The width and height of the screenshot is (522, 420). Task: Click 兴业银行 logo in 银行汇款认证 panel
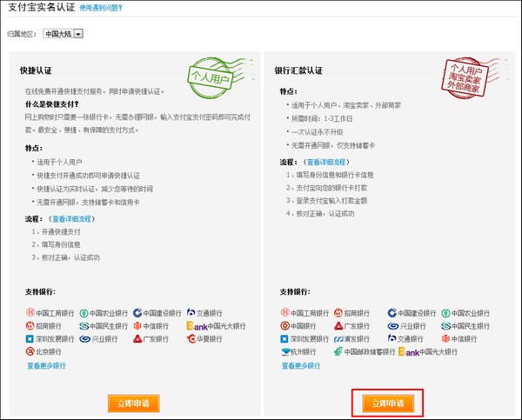click(407, 326)
